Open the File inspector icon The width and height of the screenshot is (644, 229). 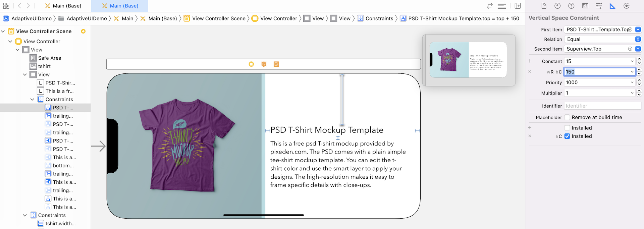(x=544, y=6)
